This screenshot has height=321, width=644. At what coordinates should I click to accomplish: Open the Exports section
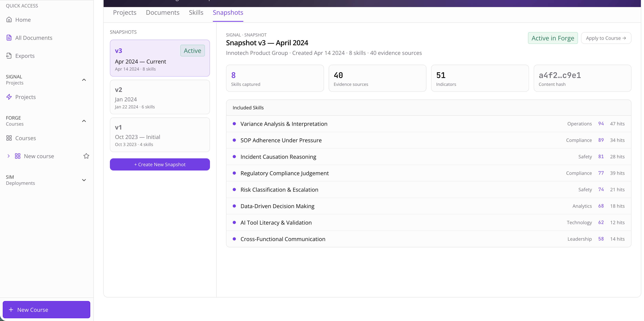click(25, 56)
